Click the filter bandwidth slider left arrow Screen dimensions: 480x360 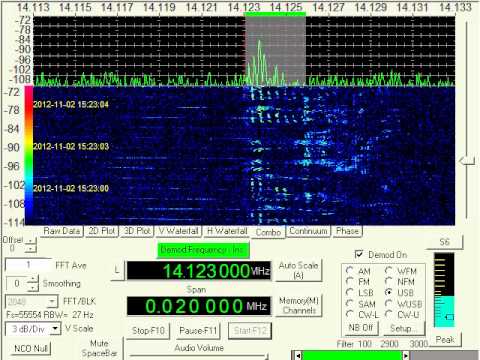point(299,355)
